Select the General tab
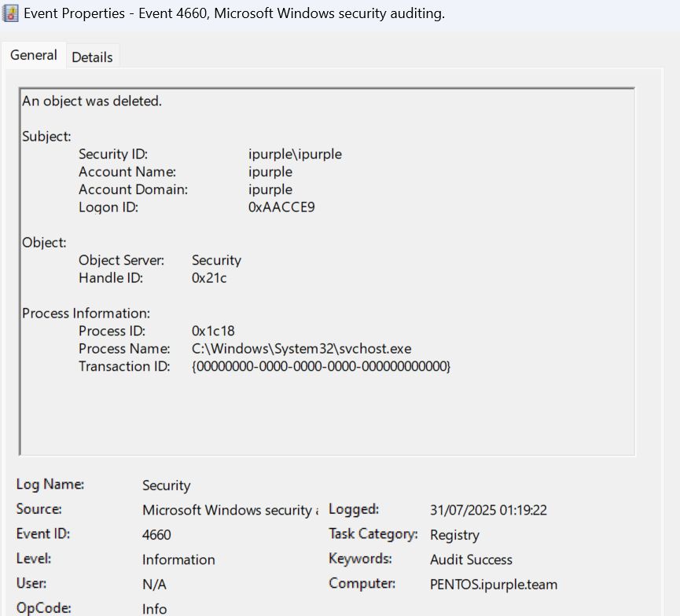The image size is (680, 616). click(x=34, y=56)
